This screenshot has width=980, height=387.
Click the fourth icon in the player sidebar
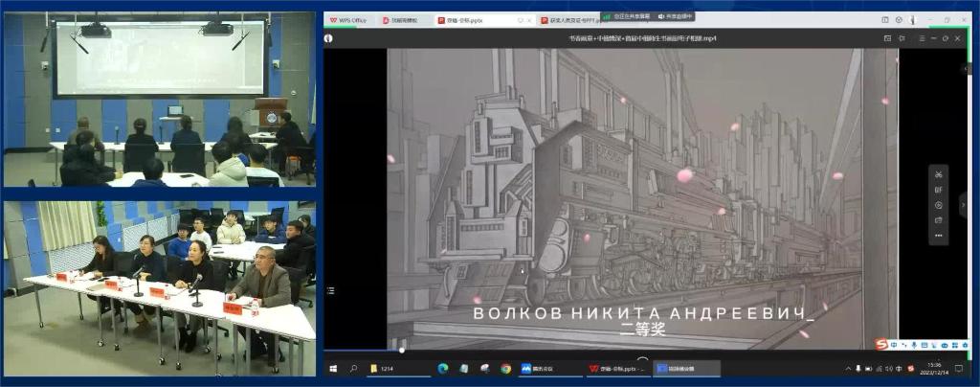click(938, 220)
